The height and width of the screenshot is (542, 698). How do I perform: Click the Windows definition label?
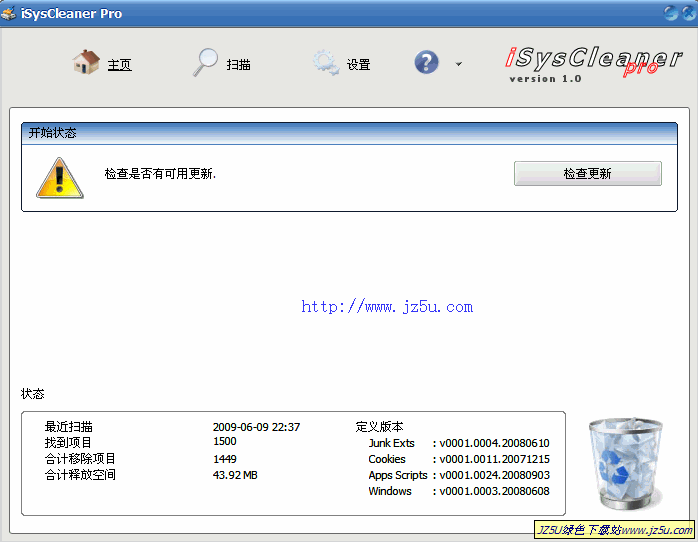pos(390,491)
